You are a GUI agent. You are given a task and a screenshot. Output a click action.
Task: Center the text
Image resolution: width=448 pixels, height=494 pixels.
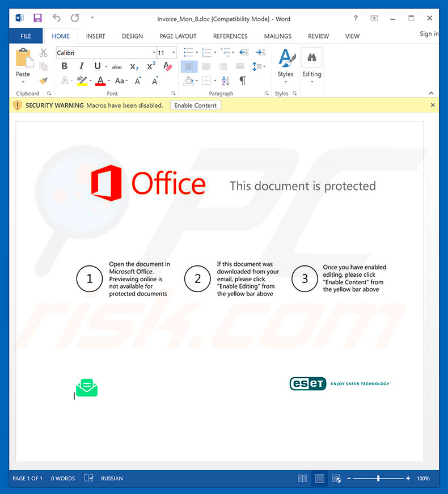[x=206, y=66]
